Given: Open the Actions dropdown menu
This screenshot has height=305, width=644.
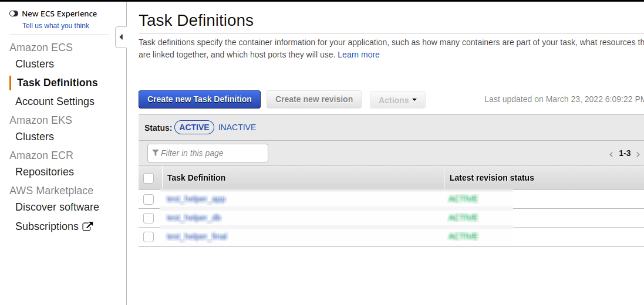Looking at the screenshot, I should click(x=397, y=100).
